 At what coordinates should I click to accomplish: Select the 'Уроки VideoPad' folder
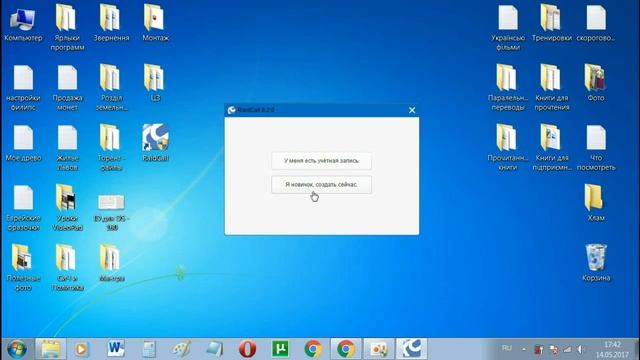point(67,208)
